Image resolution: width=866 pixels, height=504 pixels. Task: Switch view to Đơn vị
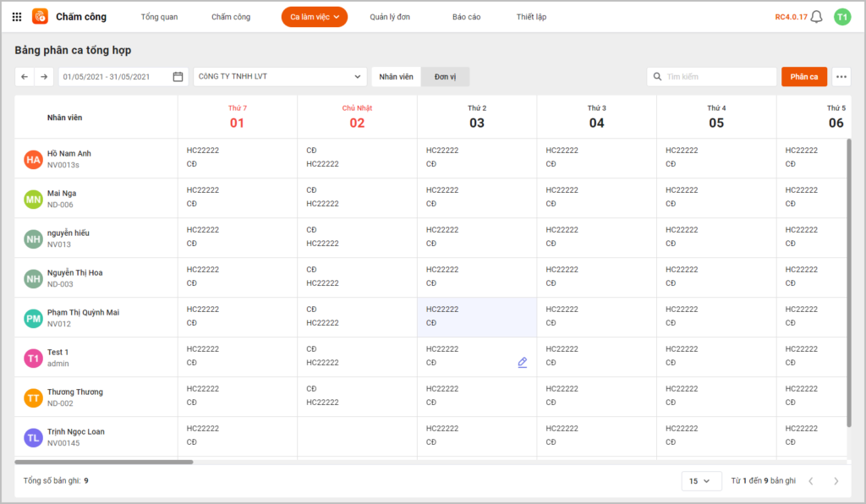click(446, 77)
